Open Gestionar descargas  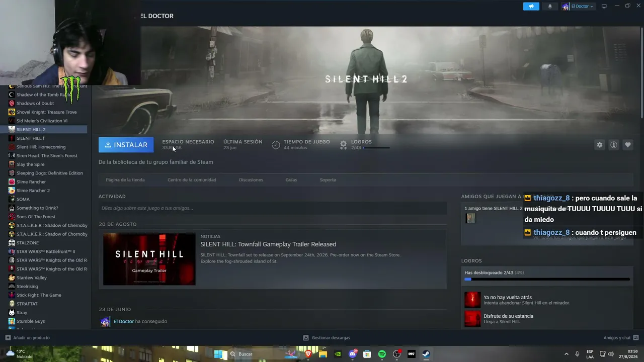coord(327,338)
